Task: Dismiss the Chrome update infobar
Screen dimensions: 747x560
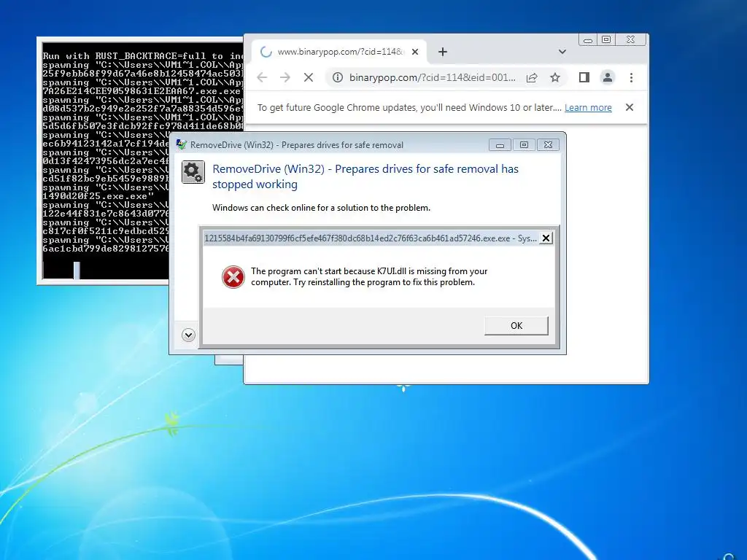Action: tap(630, 107)
